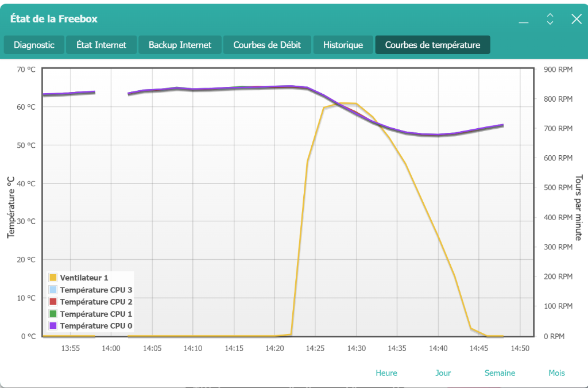
Task: Click the 14:35 time axis label
Action: [x=397, y=348]
